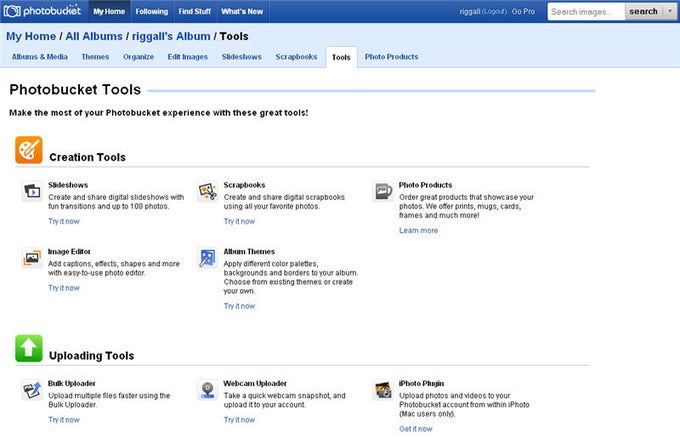Switch to the Slideshows tab

242,57
